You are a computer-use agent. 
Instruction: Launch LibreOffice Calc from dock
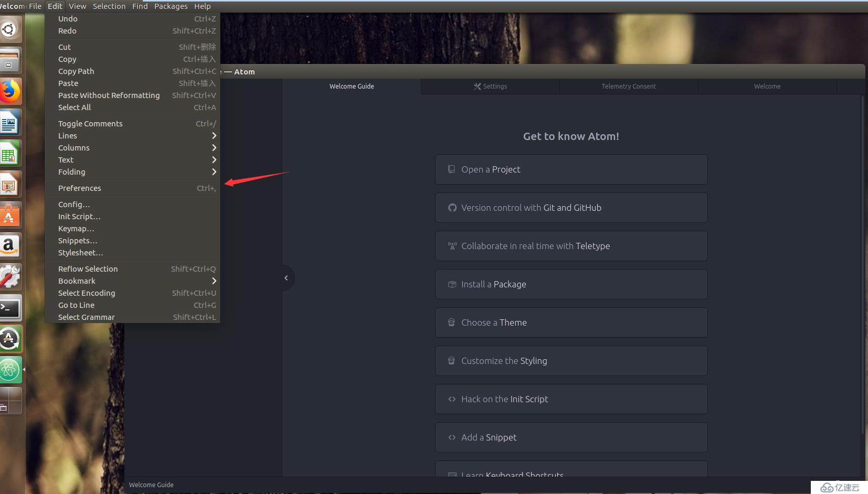coord(9,154)
